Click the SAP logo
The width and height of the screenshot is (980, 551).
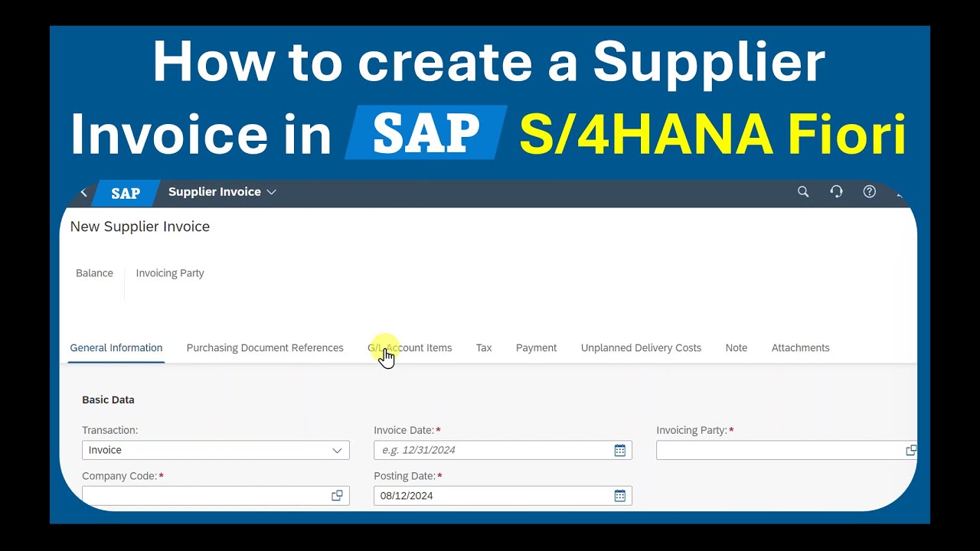pyautogui.click(x=126, y=194)
